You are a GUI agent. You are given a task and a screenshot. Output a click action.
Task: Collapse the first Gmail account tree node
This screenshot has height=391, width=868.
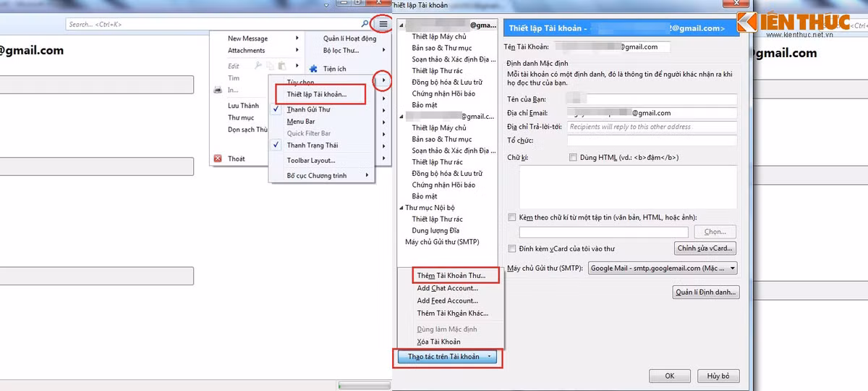coord(402,25)
